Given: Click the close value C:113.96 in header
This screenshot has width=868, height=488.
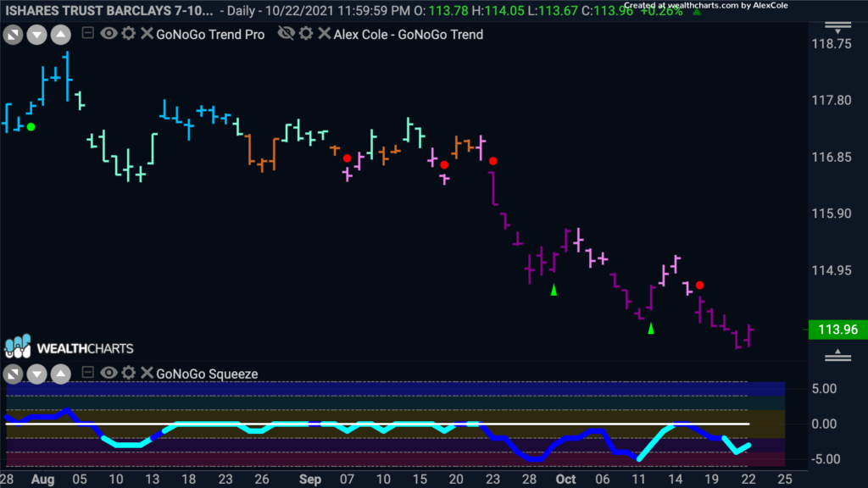Looking at the screenshot, I should click(607, 10).
